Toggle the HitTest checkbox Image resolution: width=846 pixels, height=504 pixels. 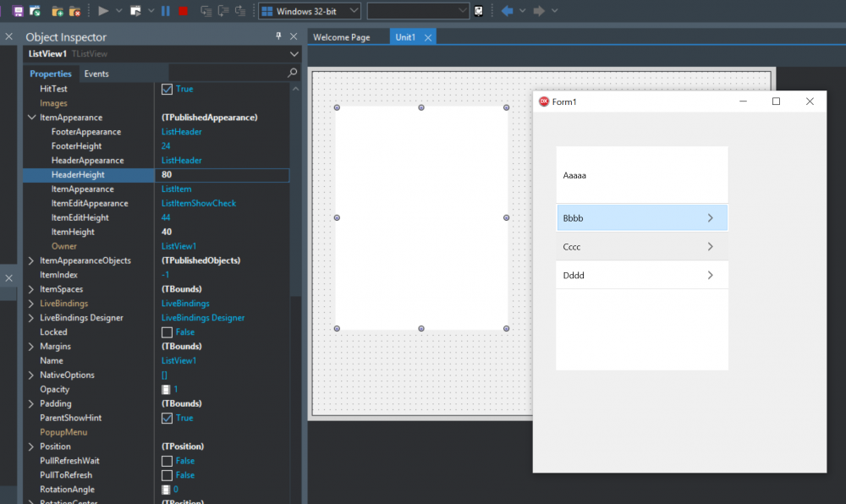(168, 89)
